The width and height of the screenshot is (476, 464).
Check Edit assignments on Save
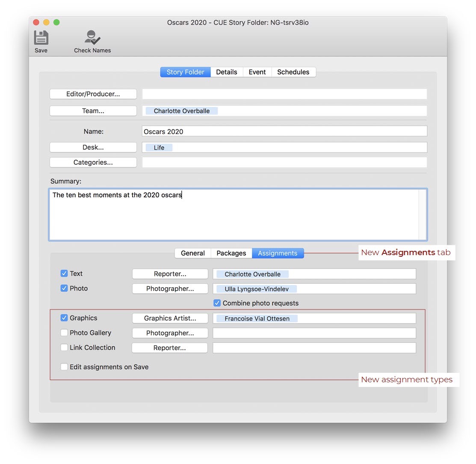pos(64,367)
